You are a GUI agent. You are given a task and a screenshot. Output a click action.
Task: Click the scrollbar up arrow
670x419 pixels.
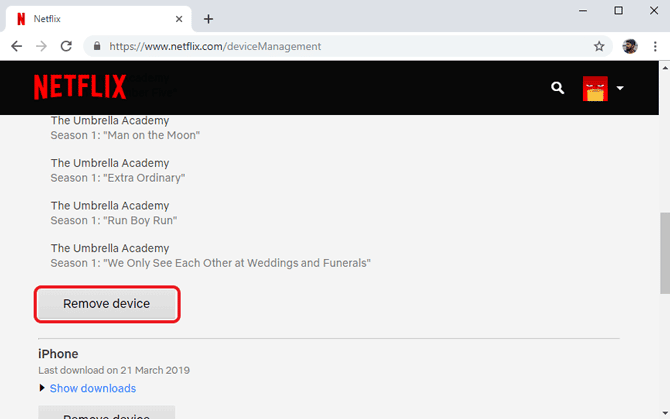click(665, 67)
